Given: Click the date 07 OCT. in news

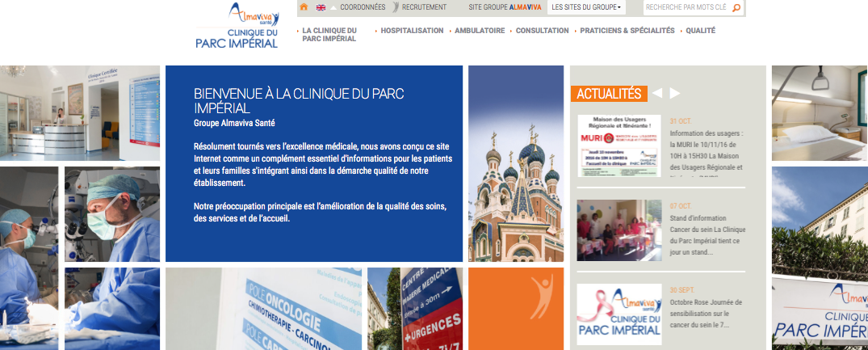Looking at the screenshot, I should [x=681, y=205].
